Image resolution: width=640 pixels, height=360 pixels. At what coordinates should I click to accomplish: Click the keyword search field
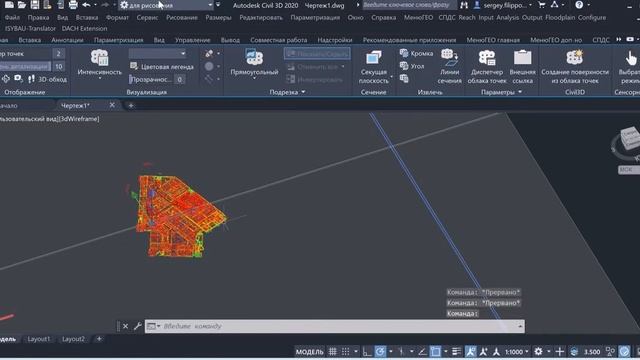point(409,5)
